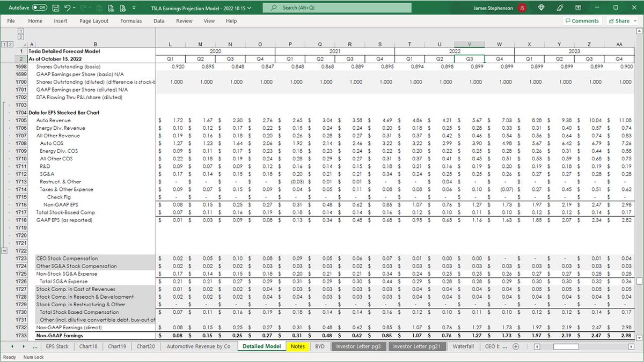The height and width of the screenshot is (362, 644).
Task: Click the horizontal scrollbar right arrow
Action: [x=632, y=346]
